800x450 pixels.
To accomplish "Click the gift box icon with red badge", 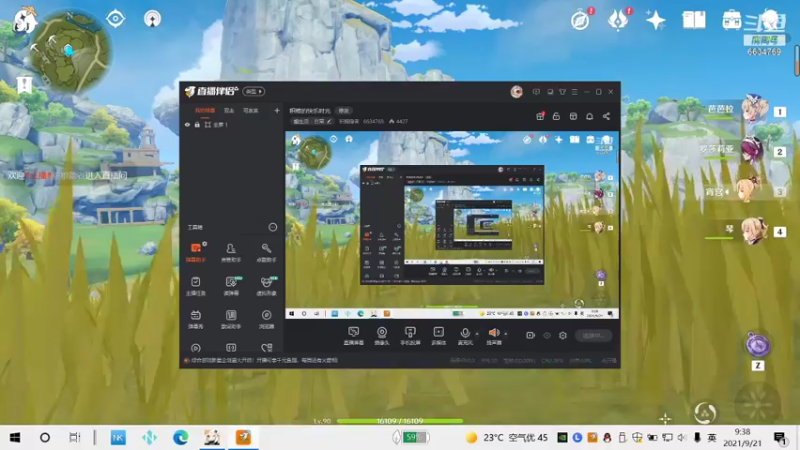I will (540, 116).
